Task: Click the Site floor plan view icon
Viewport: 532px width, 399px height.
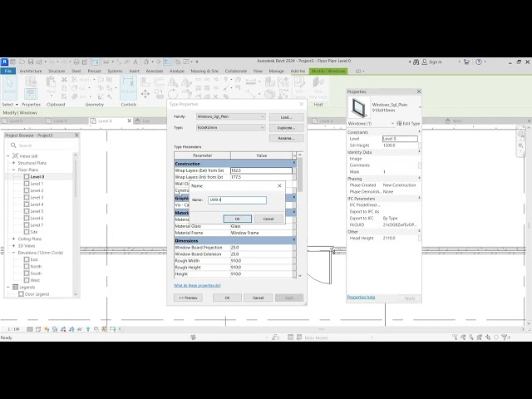Action: [x=27, y=232]
